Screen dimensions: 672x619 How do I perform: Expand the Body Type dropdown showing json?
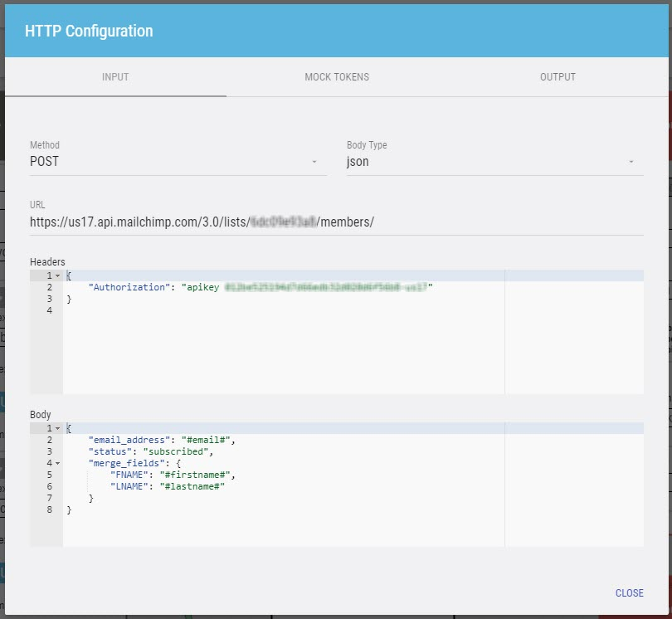[494, 162]
